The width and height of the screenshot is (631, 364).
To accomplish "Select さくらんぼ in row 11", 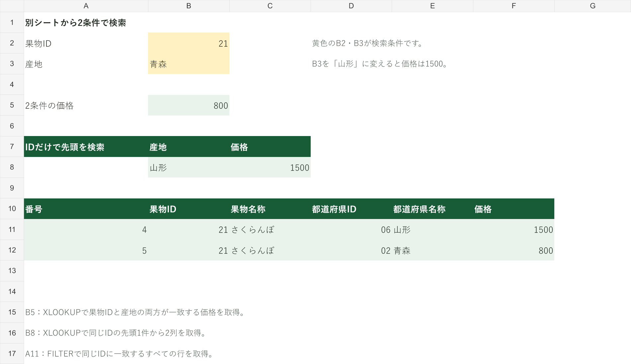I will click(270, 230).
